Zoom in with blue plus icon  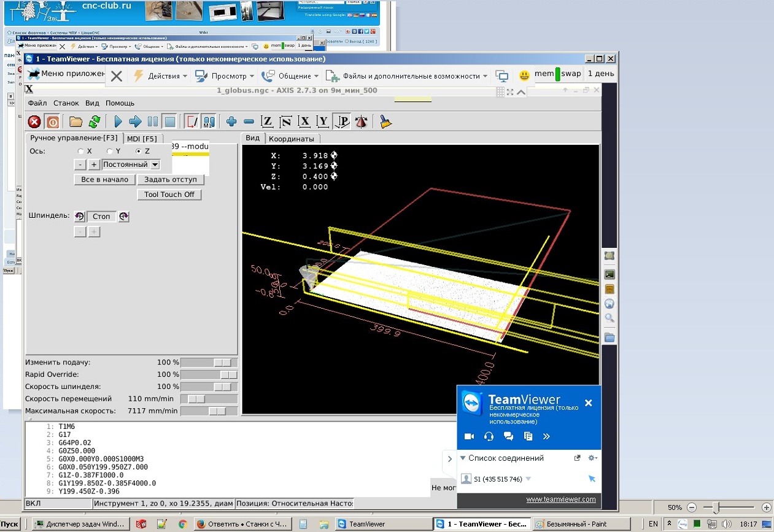(231, 121)
